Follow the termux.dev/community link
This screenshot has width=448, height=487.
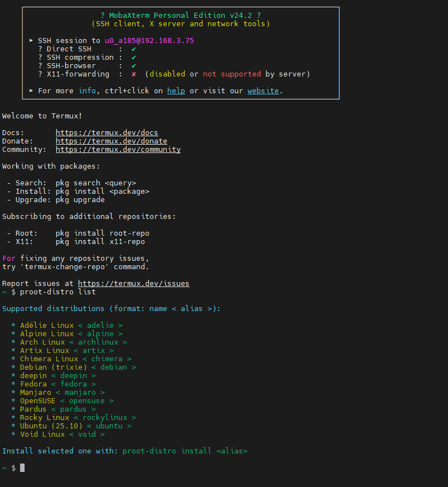pos(118,150)
